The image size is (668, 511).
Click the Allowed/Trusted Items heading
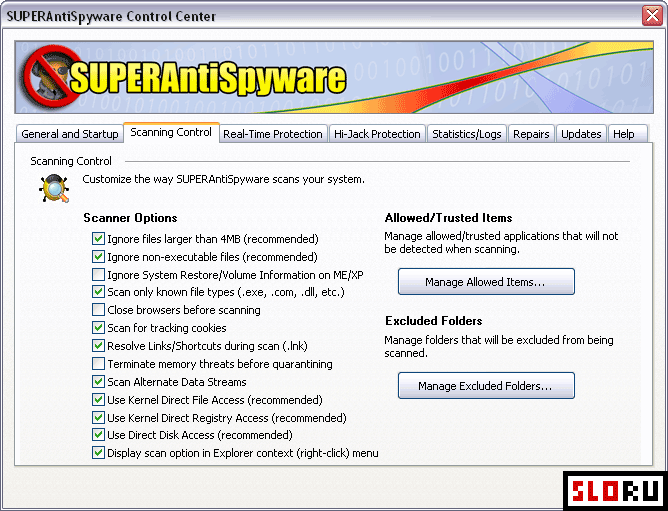pos(448,218)
